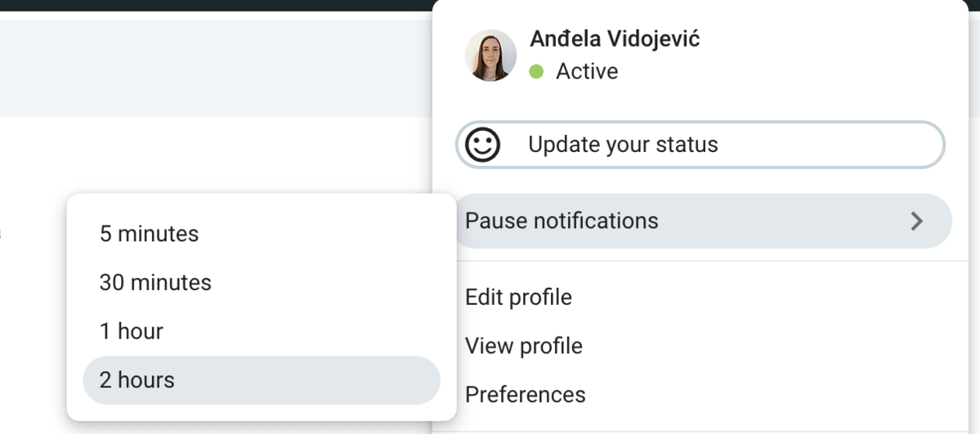980x434 pixels.
Task: Click the dark top navigation bar
Action: [216, 5]
